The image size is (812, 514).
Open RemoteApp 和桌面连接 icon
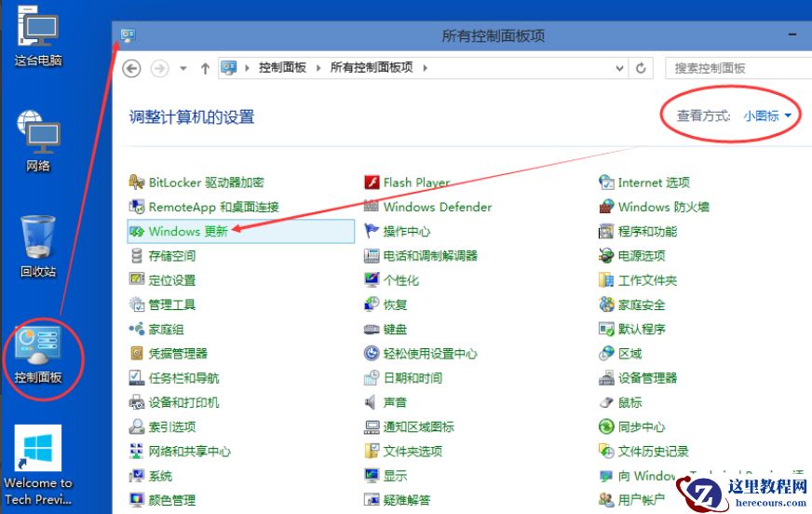137,207
